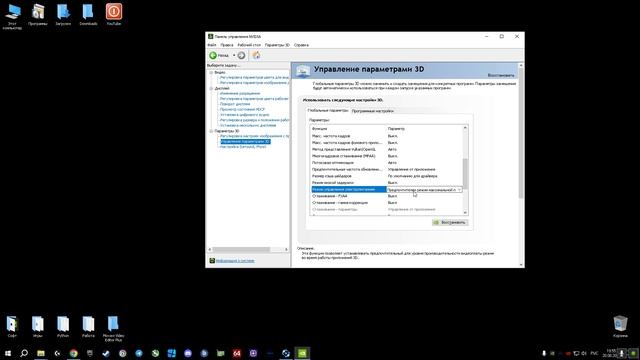This screenshot has width=640, height=360.
Task: Open the Работа desktop folder
Action: pyautogui.click(x=88, y=327)
